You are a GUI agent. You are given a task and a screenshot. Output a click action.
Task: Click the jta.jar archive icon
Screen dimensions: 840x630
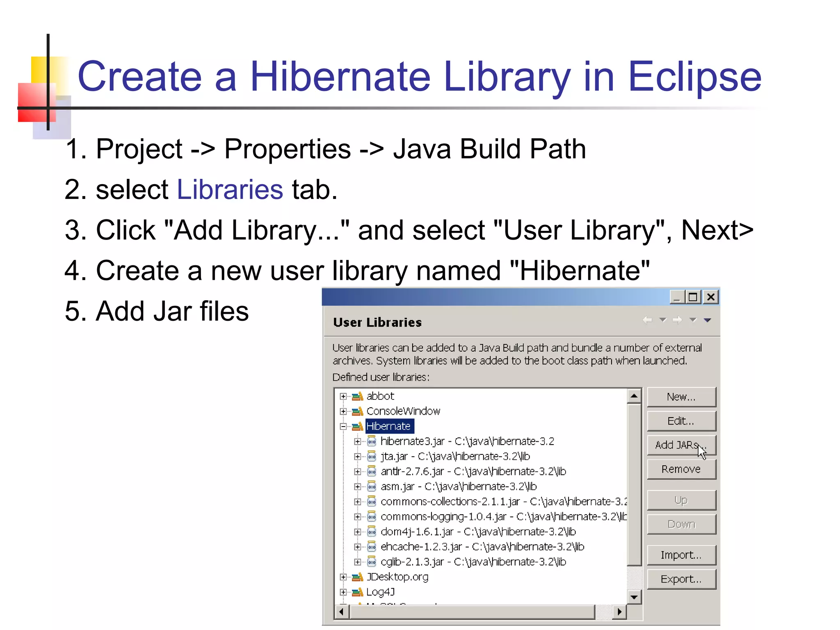coord(372,457)
